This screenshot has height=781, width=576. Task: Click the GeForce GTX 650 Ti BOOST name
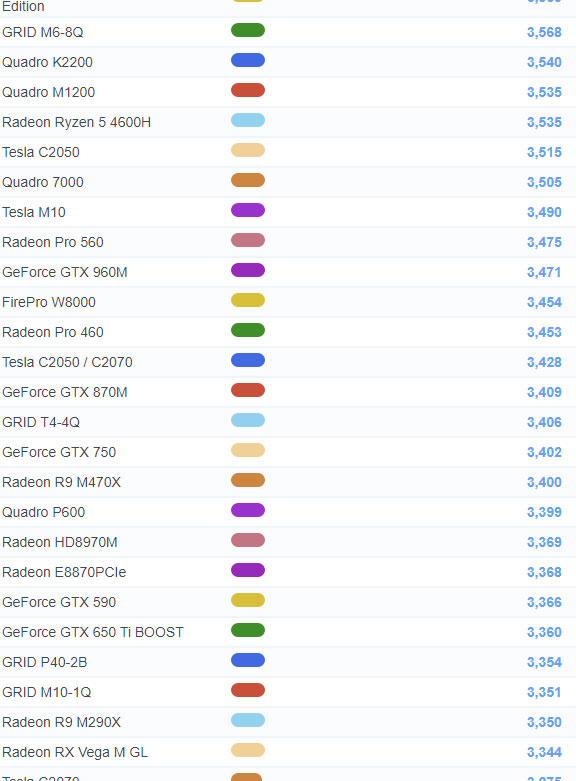coord(93,632)
